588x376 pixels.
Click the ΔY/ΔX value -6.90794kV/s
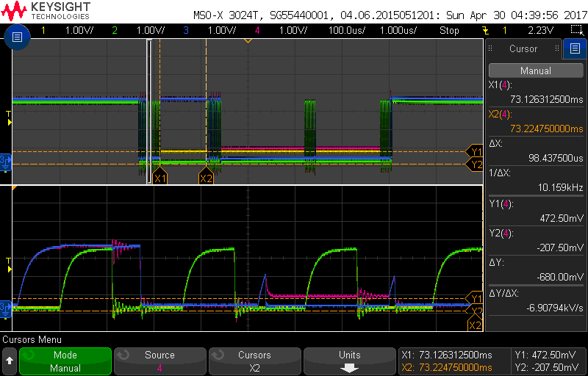coord(555,307)
